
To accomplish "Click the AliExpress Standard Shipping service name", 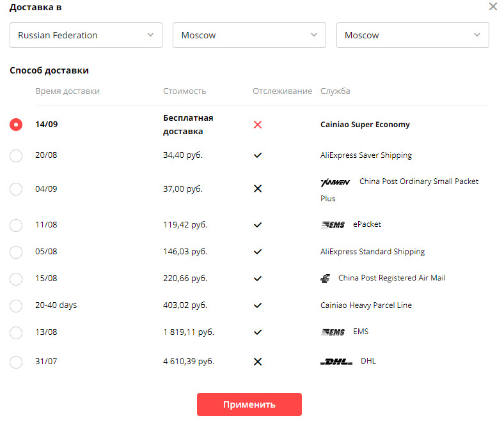I will [x=372, y=252].
